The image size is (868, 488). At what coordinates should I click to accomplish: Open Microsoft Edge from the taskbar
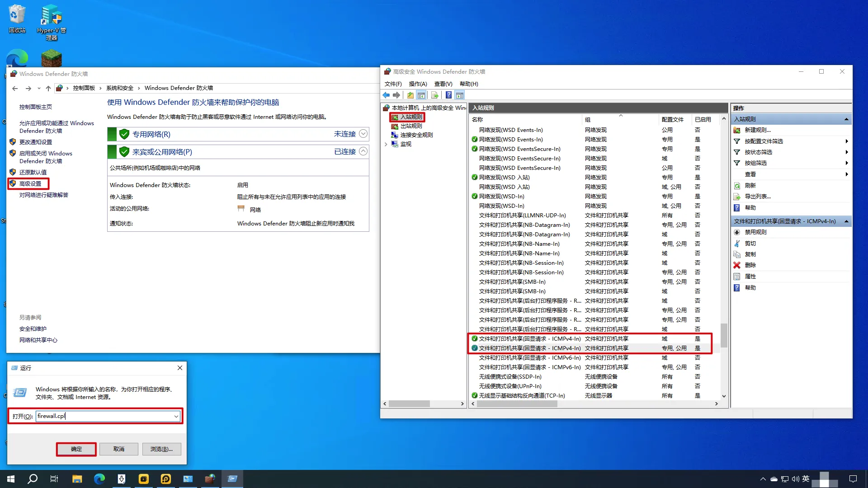(99, 479)
